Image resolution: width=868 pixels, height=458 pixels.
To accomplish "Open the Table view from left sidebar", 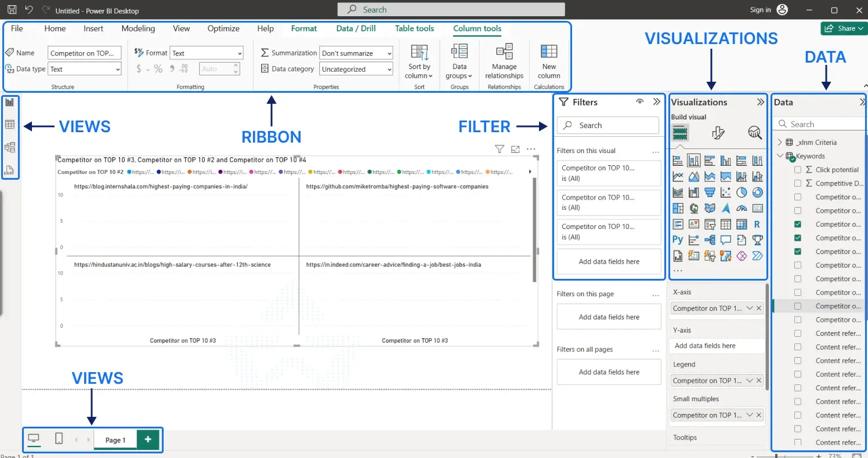I will 10,124.
